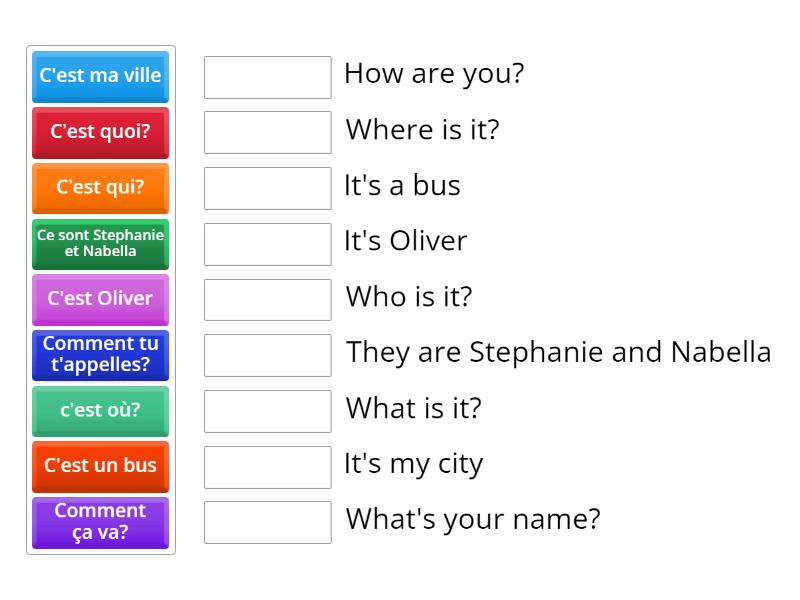Click the box beside "They are Stephanie and Nabella"

(x=267, y=354)
